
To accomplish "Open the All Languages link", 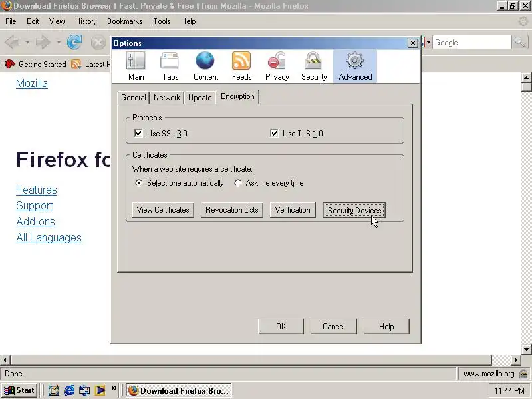I will point(49,237).
